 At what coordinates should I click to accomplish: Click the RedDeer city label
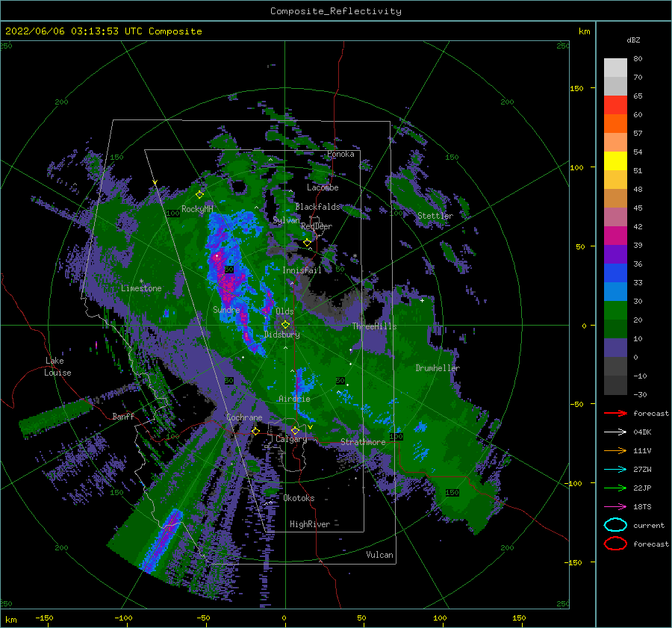click(x=317, y=226)
